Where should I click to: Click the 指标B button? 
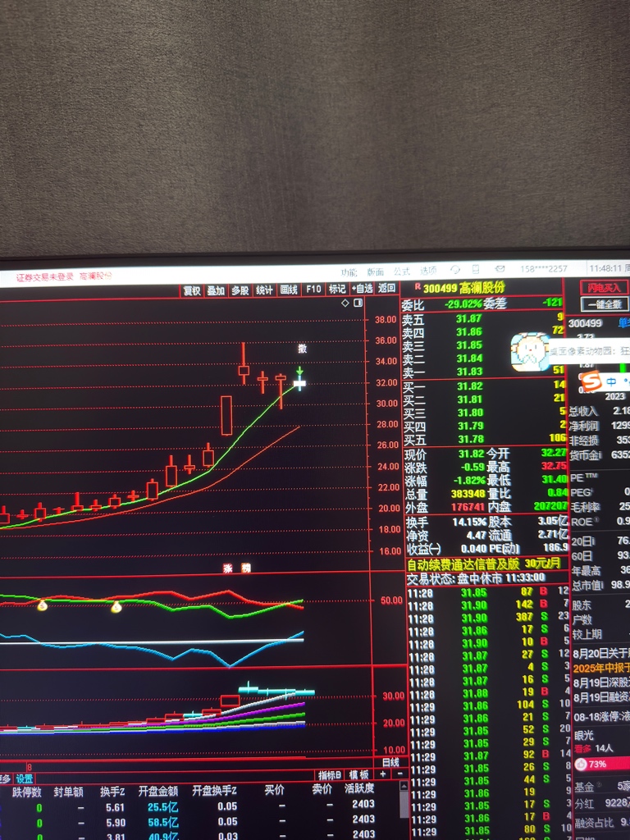tap(330, 775)
